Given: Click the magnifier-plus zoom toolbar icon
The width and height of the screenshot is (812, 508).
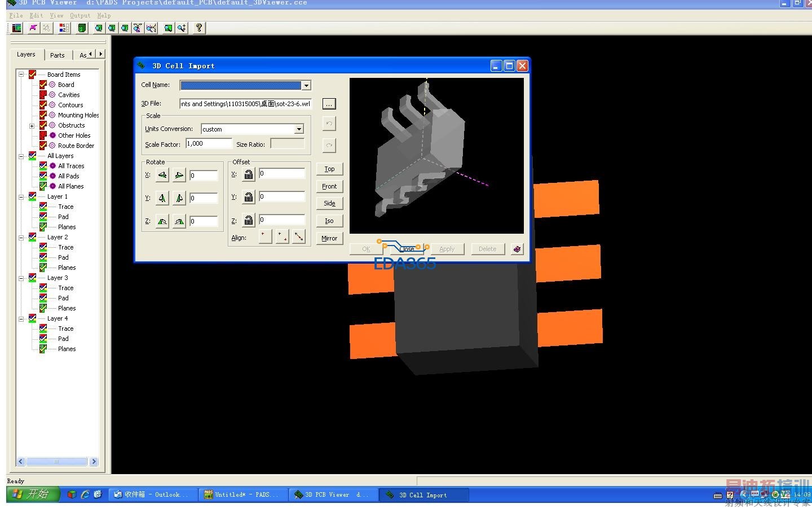Looking at the screenshot, I should click(182, 28).
